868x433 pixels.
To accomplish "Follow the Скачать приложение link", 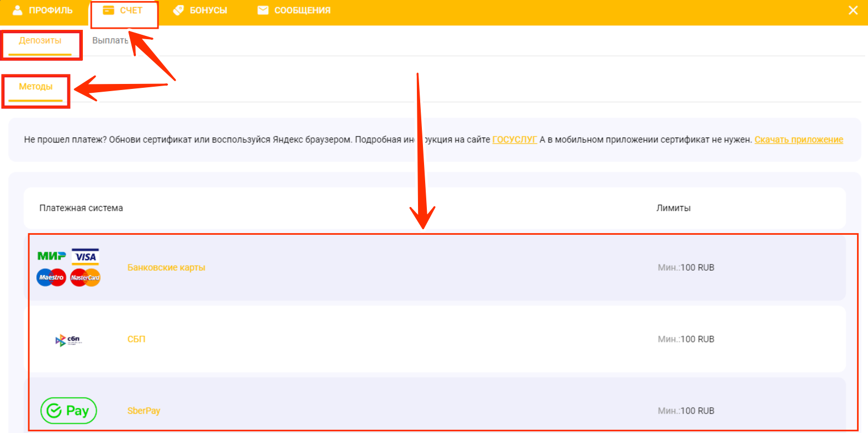I will pyautogui.click(x=798, y=140).
